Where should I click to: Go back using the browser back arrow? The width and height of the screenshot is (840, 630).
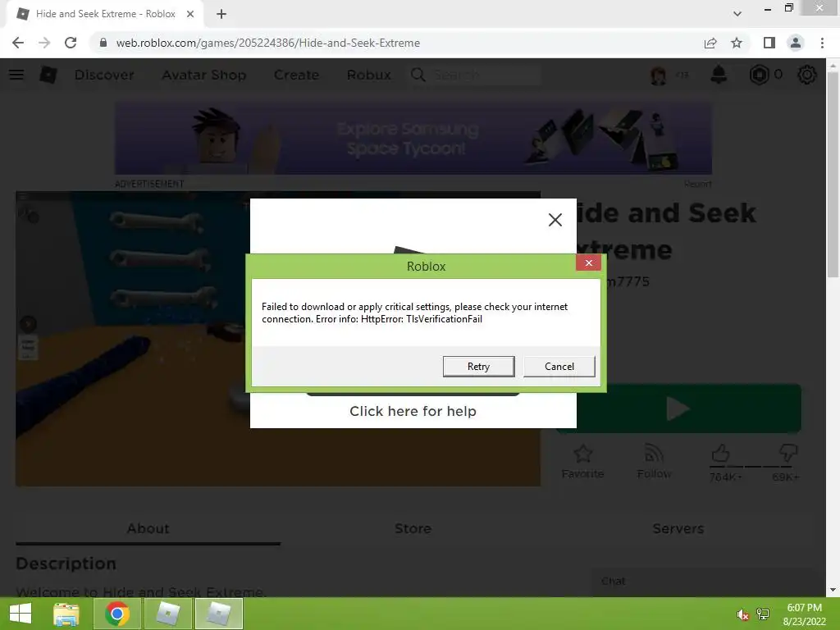coord(18,43)
